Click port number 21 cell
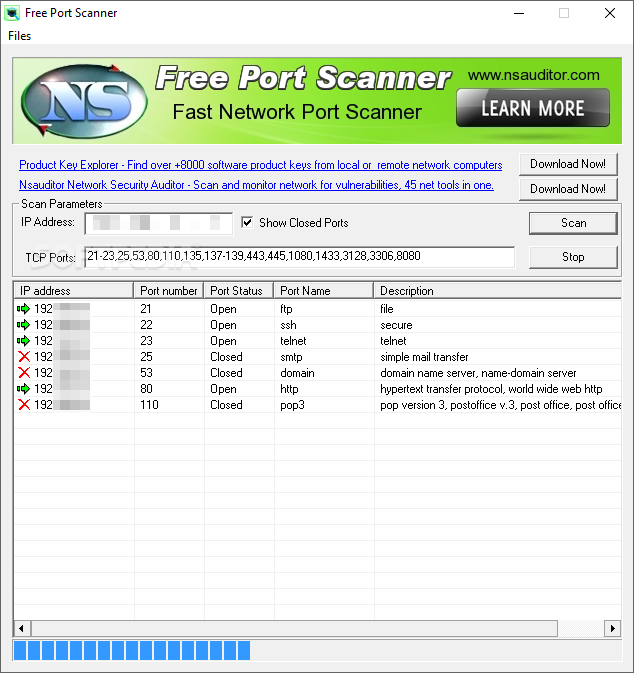The height and width of the screenshot is (673, 634). click(146, 309)
